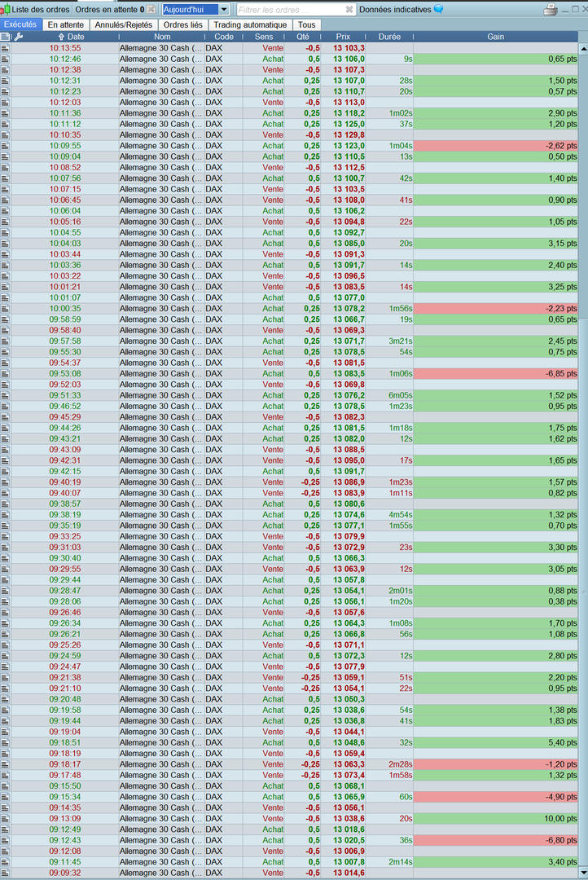Click the vertical scrollbar up arrow
Viewport: 588px width, 880px height.
[583, 49]
